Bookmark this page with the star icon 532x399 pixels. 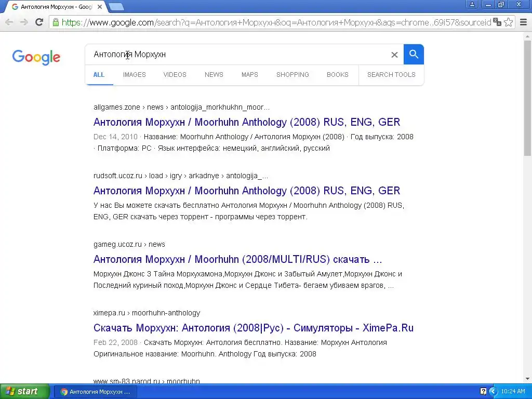pyautogui.click(x=508, y=22)
